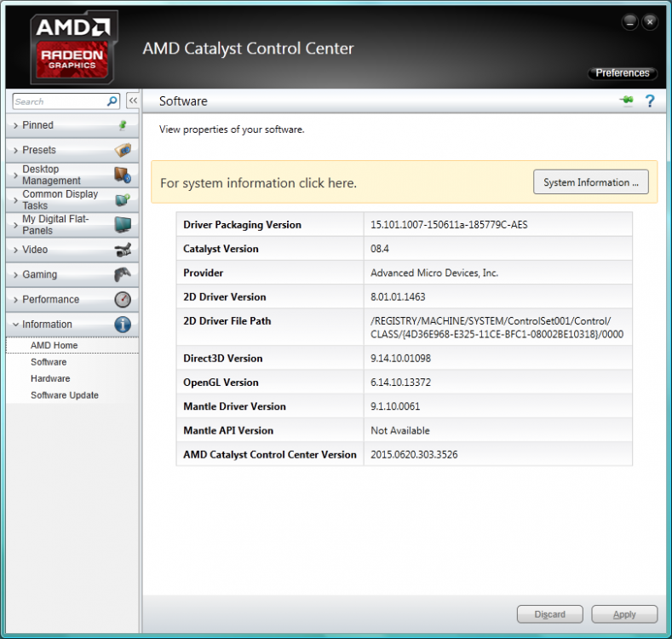Pin this page with the green pushpin icon
672x639 pixels.
coord(627,101)
